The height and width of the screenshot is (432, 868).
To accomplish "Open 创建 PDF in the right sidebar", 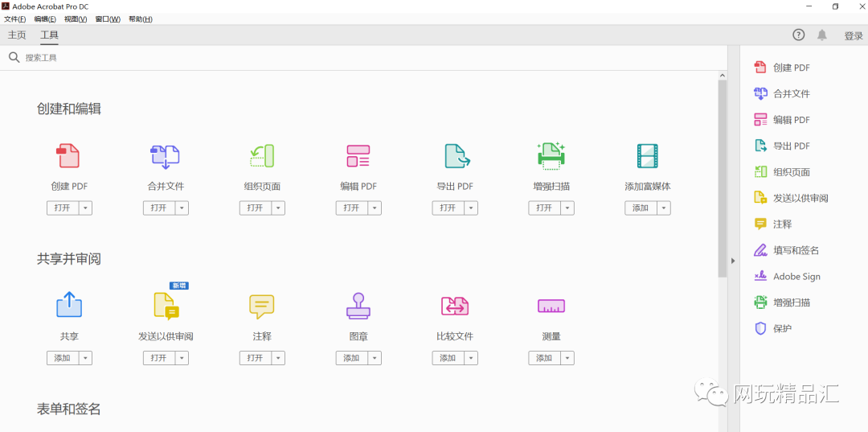I will pos(782,68).
